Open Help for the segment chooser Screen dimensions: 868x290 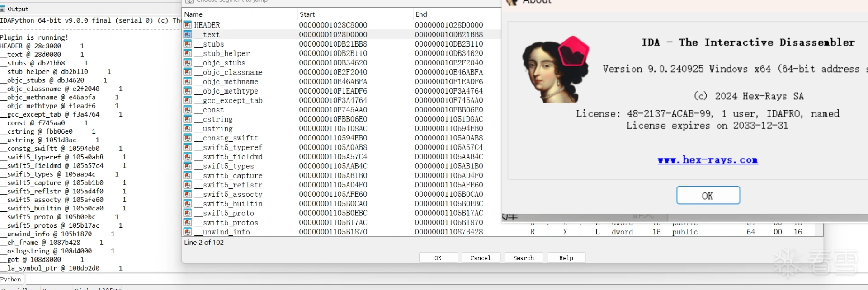[x=566, y=258]
